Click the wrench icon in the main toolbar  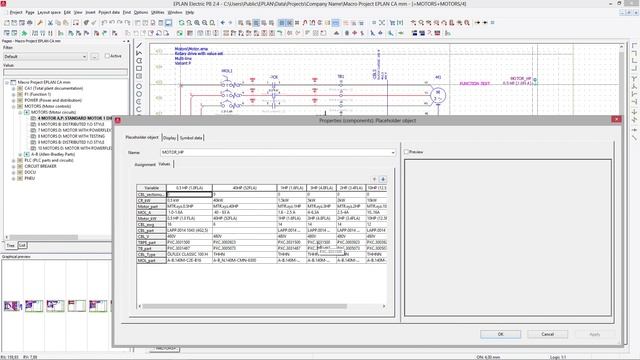(40, 23)
